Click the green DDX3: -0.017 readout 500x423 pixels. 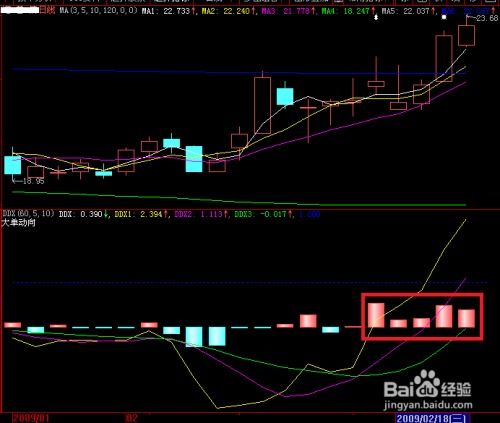(x=260, y=214)
